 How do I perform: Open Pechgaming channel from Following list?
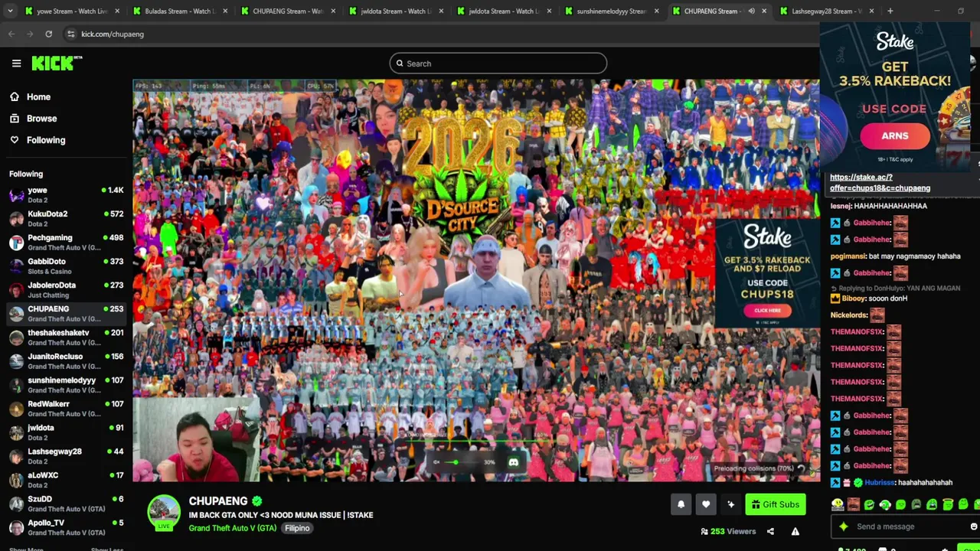point(67,242)
